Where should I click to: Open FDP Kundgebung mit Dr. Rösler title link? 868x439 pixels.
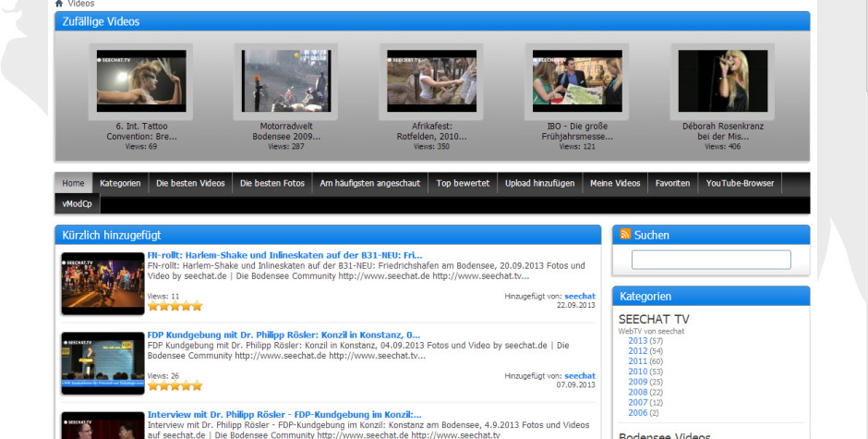pos(283,335)
